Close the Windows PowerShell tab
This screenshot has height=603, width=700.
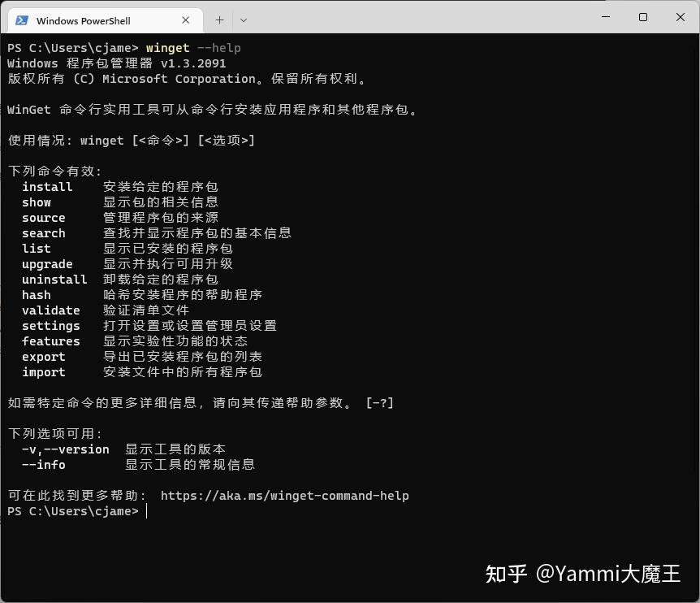point(186,20)
